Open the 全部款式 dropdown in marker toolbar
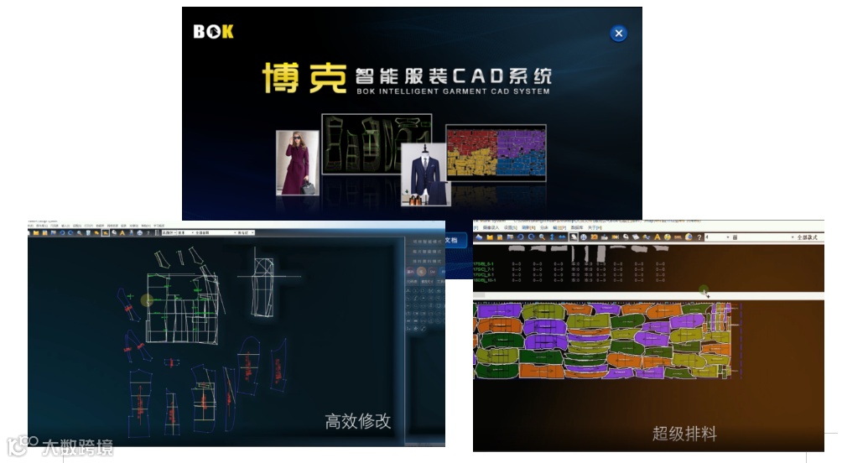 [x=808, y=237]
